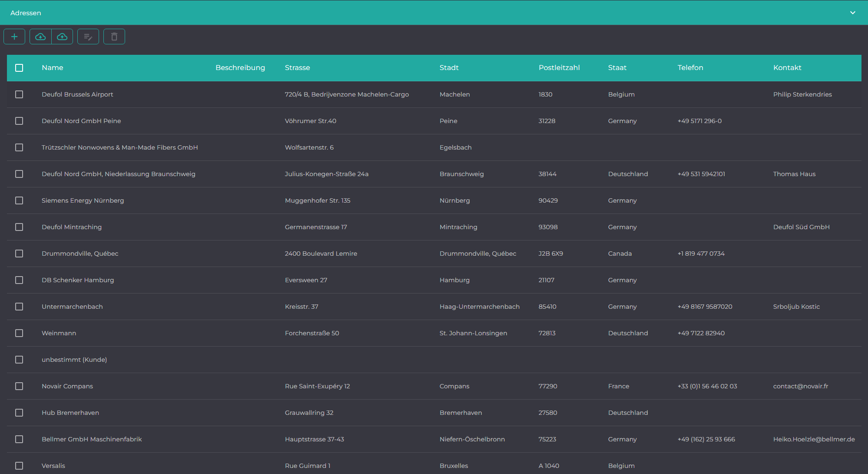Tick the Untermarchenbach row checkbox

point(19,307)
